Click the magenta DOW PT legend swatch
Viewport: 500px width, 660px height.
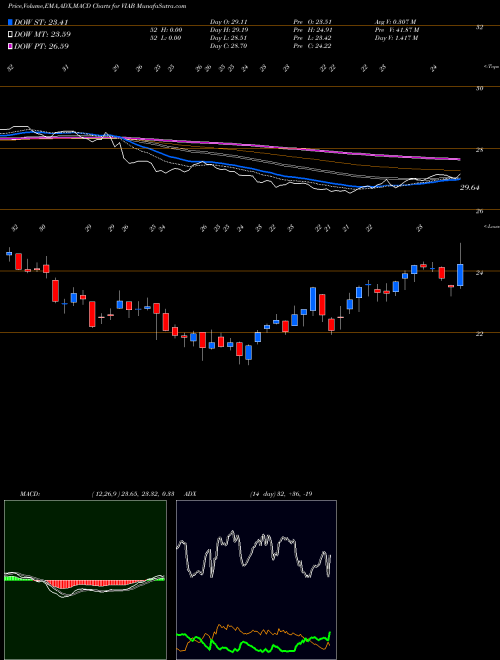click(10, 46)
